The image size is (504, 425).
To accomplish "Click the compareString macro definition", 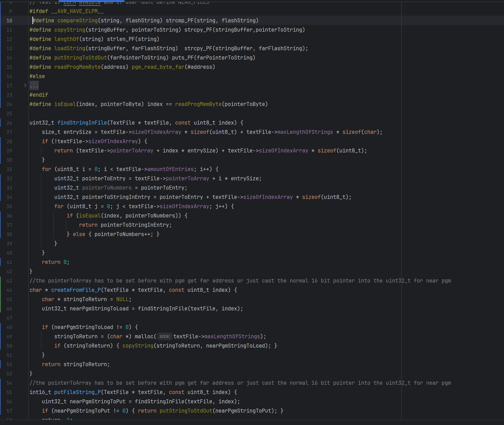I will pyautogui.click(x=77, y=21).
